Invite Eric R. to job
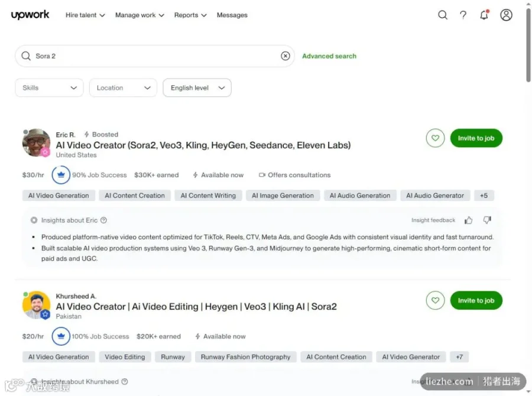 click(x=476, y=138)
